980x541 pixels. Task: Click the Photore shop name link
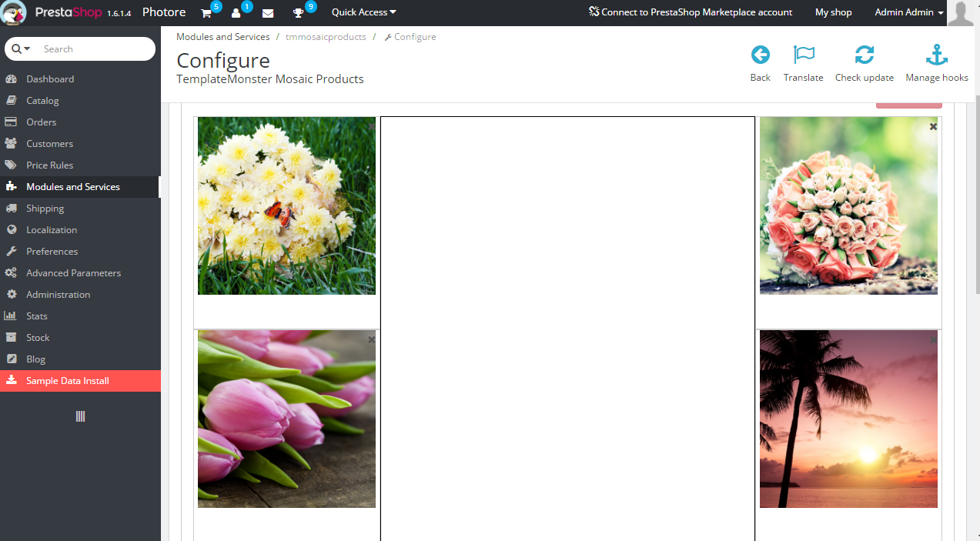click(x=164, y=12)
